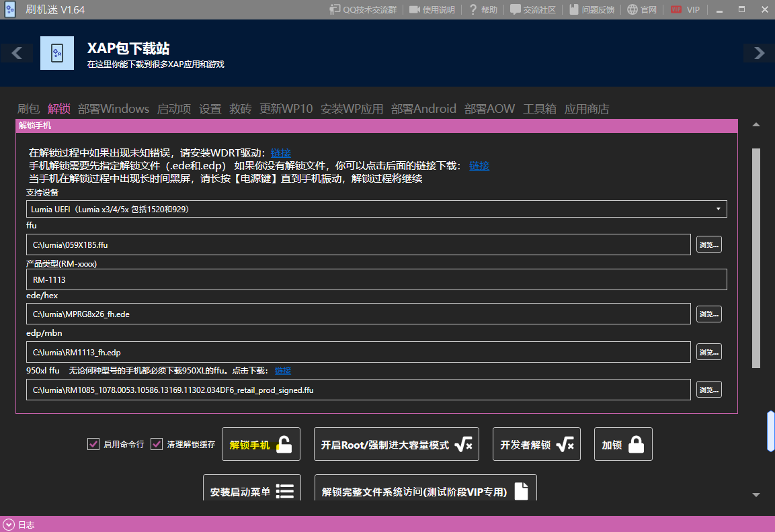
Task: Click 浏览 button beside ffu path
Action: point(708,245)
